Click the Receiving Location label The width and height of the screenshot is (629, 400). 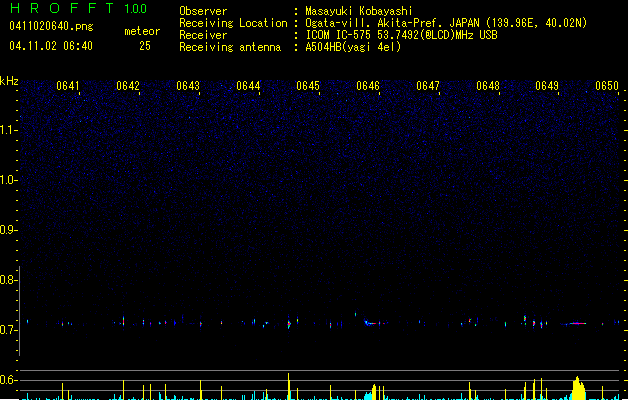coord(233,23)
